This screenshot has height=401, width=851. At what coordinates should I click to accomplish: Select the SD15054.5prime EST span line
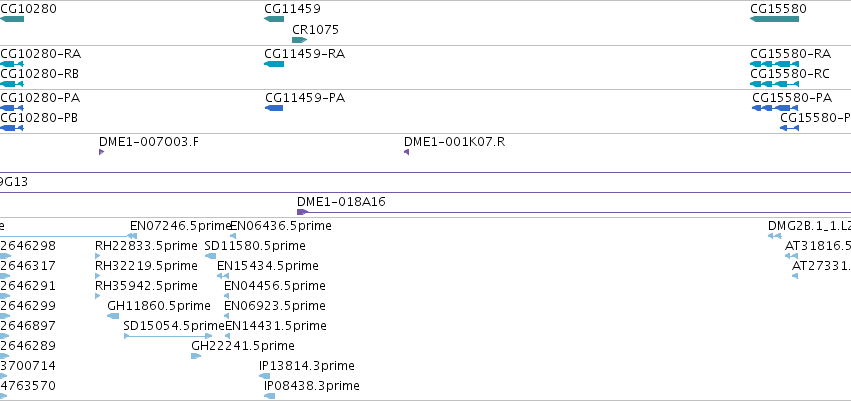[x=168, y=336]
